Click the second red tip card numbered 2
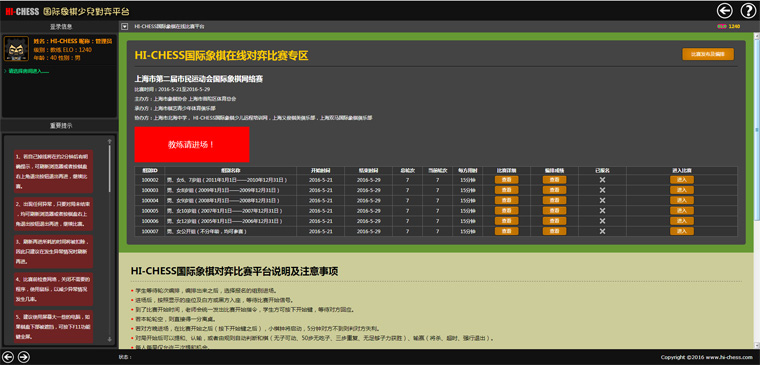760x365 pixels. pos(53,214)
